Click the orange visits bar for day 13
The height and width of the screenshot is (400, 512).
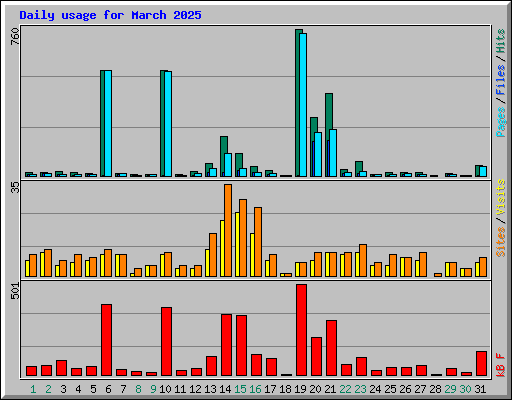pos(213,255)
